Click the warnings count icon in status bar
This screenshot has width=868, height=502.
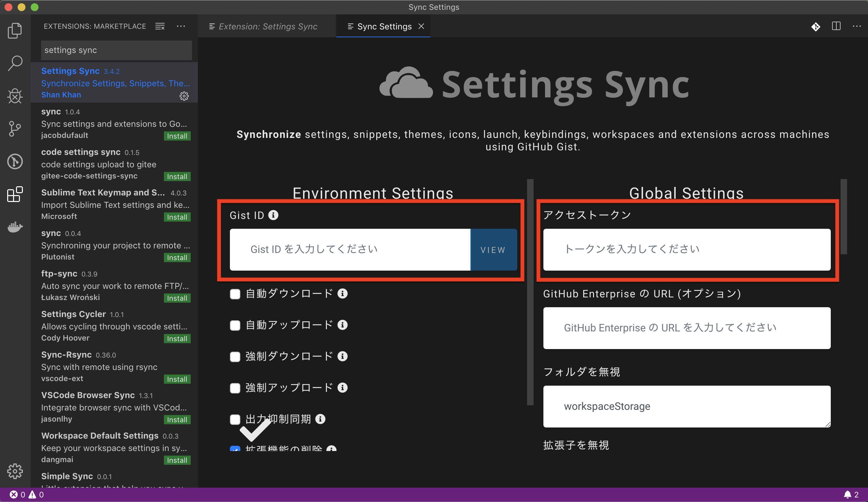tap(32, 495)
